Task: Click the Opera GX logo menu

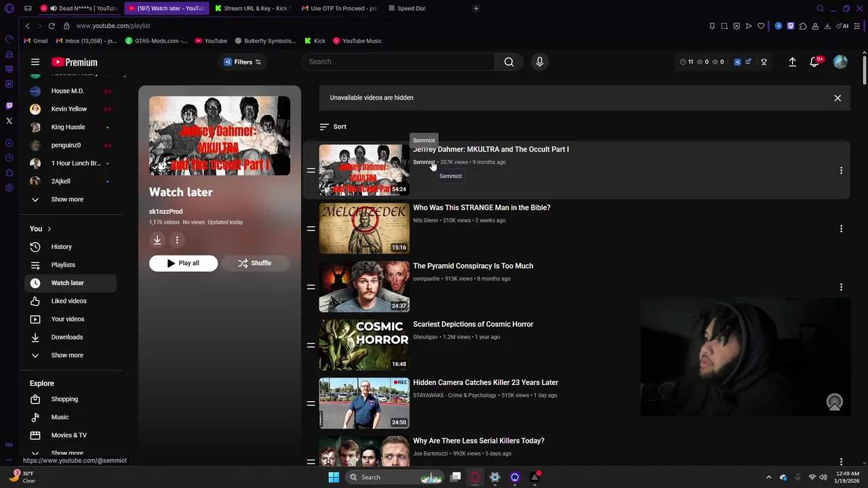Action: coord(9,8)
